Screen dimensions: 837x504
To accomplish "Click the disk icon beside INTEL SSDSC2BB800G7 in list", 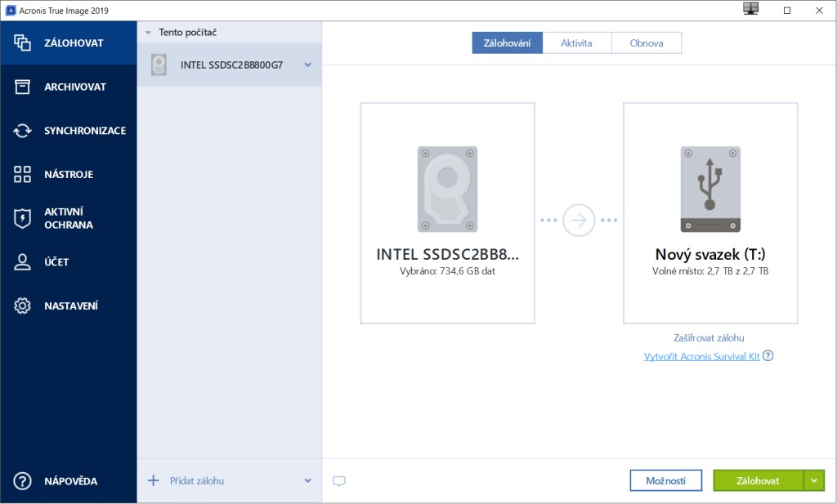I will pos(159,65).
